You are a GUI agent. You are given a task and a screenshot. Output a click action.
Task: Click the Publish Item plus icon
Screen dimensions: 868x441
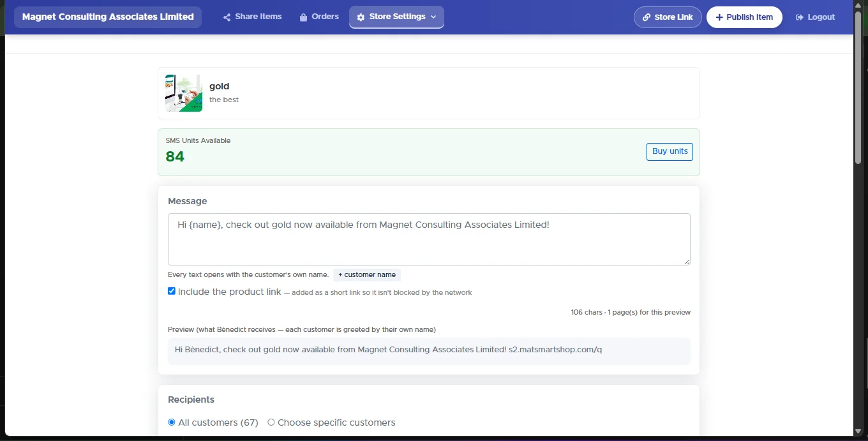719,17
